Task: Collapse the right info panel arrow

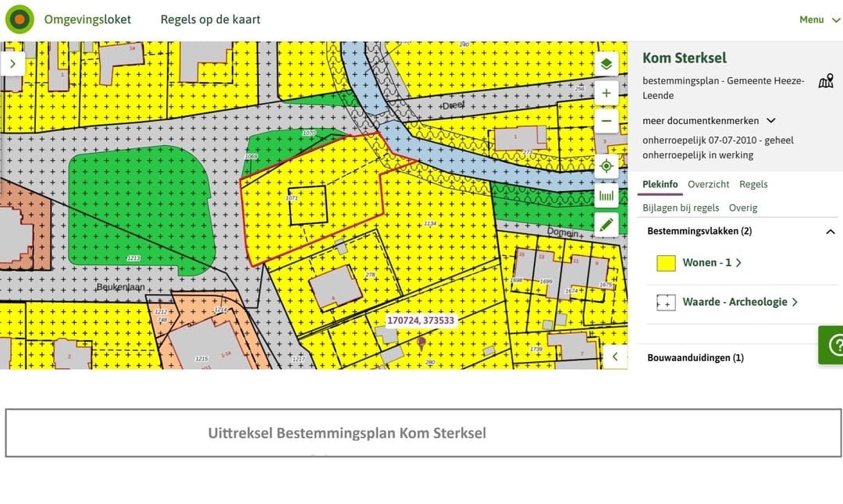Action: pos(615,357)
